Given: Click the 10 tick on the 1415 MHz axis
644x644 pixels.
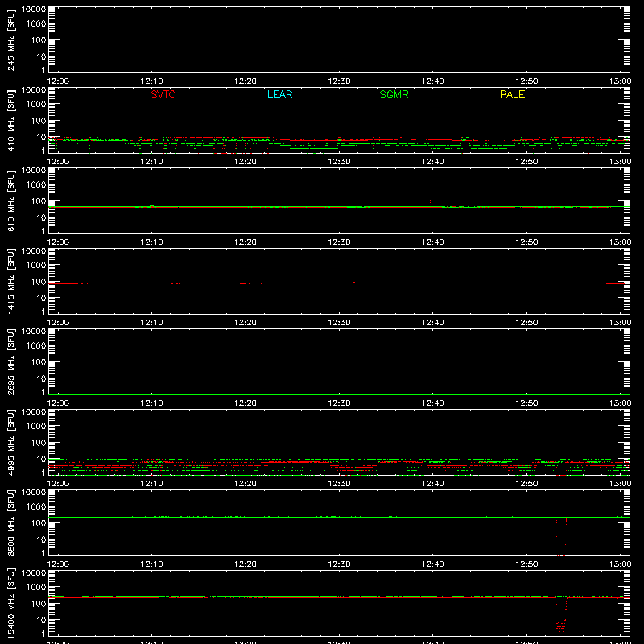Looking at the screenshot, I should click(x=41, y=298).
